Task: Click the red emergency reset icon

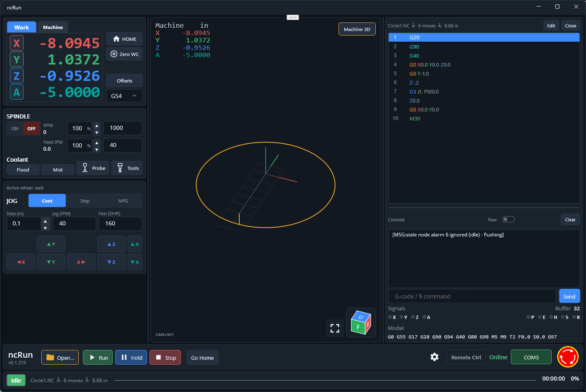Action: pyautogui.click(x=568, y=357)
